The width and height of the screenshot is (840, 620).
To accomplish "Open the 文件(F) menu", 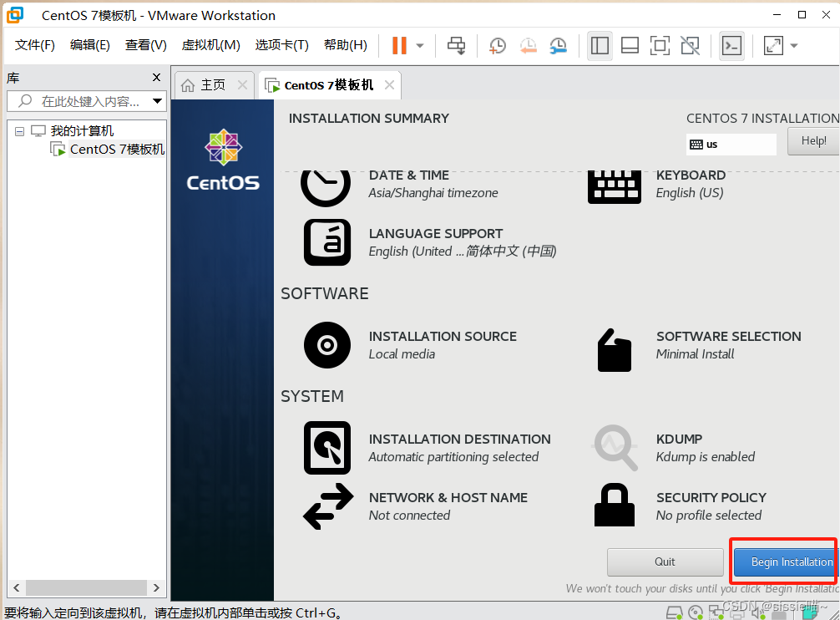I will coord(35,45).
